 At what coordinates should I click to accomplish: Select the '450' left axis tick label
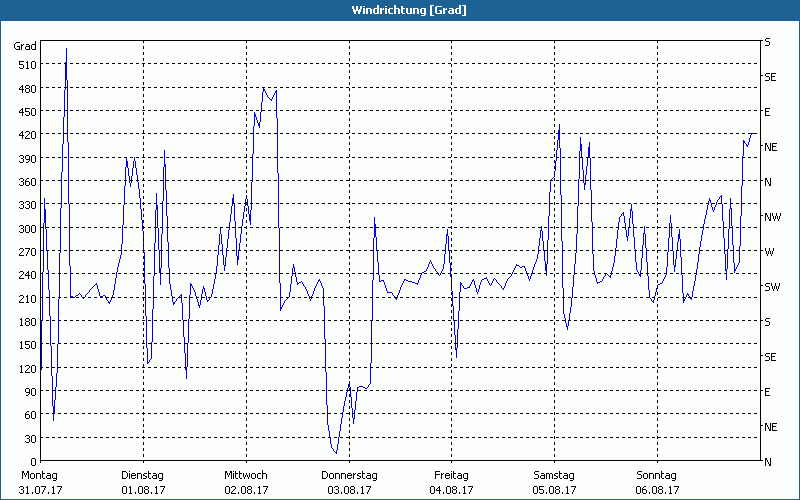(x=28, y=112)
